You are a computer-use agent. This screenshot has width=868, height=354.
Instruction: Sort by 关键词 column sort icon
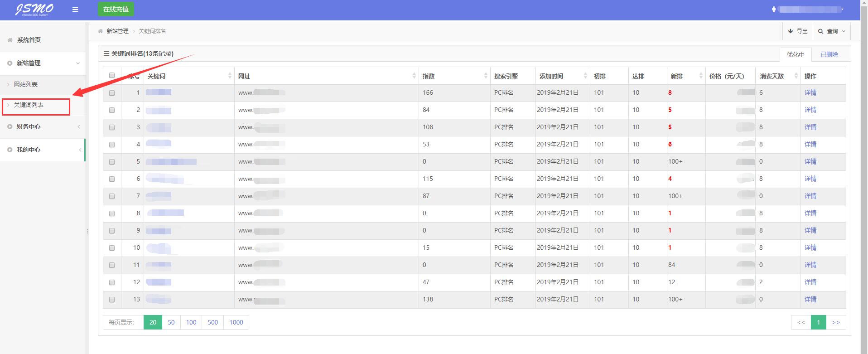(230, 76)
